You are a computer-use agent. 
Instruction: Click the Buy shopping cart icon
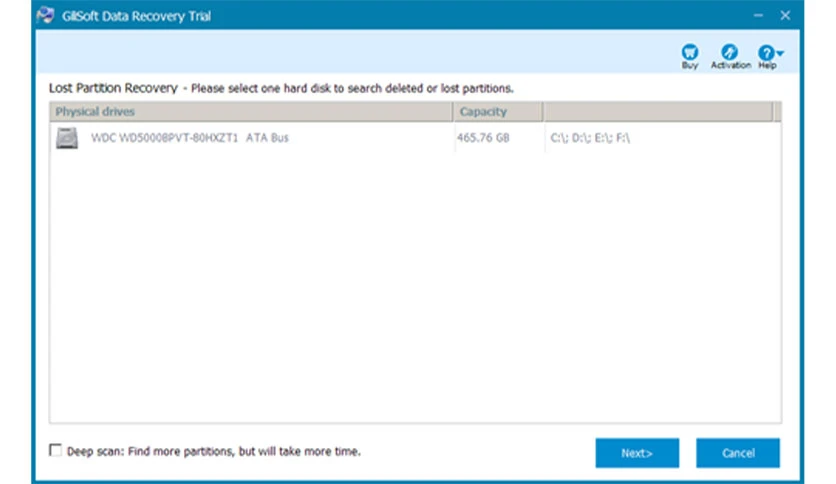(x=689, y=52)
